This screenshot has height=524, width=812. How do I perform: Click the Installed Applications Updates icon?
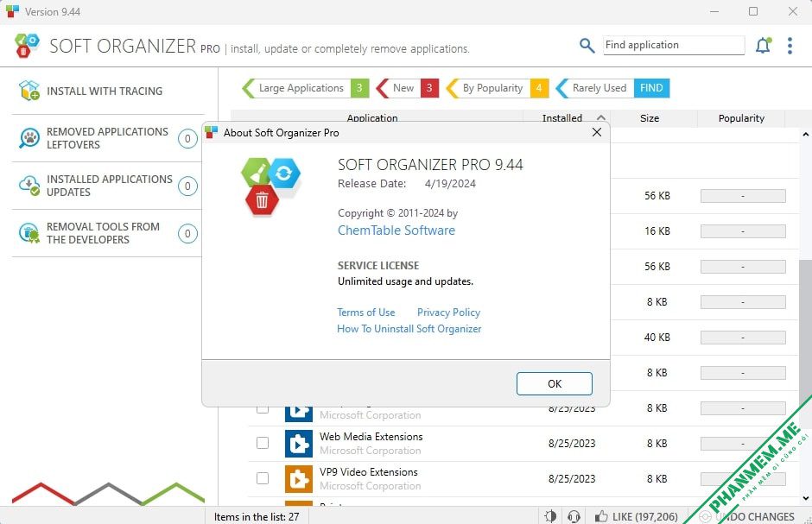click(29, 186)
